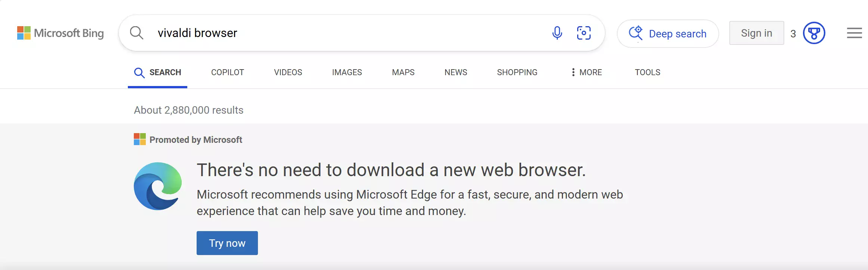
Task: Select the NEWS tab
Action: [456, 72]
